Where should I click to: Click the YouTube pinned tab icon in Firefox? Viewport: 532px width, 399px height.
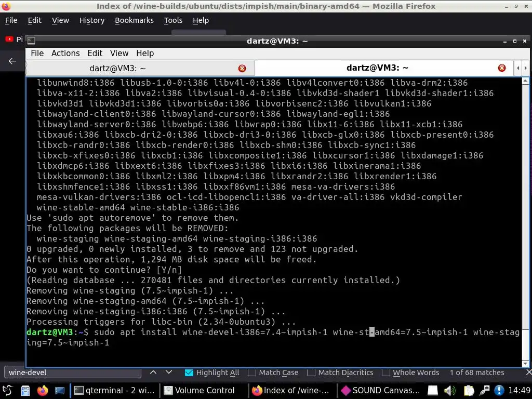(x=9, y=39)
